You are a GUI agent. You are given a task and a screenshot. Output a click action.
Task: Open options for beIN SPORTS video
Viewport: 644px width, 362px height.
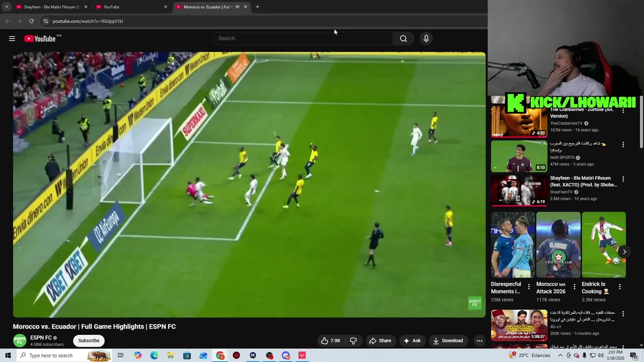point(623,144)
